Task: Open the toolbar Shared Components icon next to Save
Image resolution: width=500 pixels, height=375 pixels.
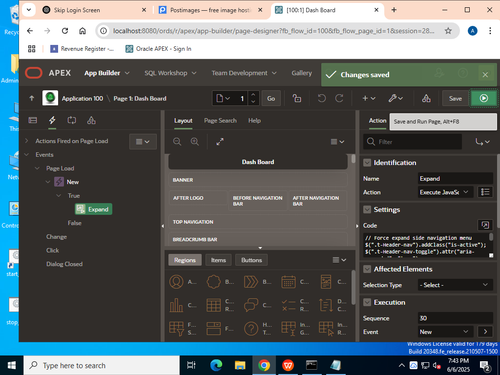Action: [x=426, y=98]
